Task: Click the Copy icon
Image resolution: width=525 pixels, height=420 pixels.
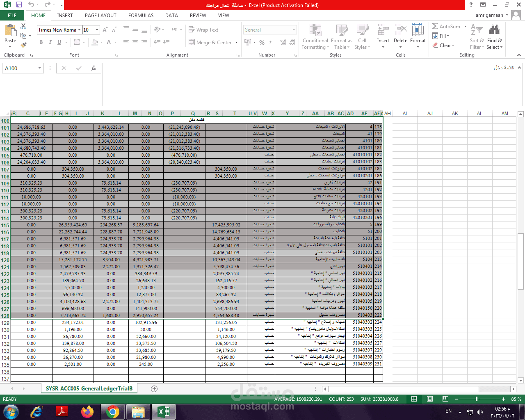Action: 23,35
